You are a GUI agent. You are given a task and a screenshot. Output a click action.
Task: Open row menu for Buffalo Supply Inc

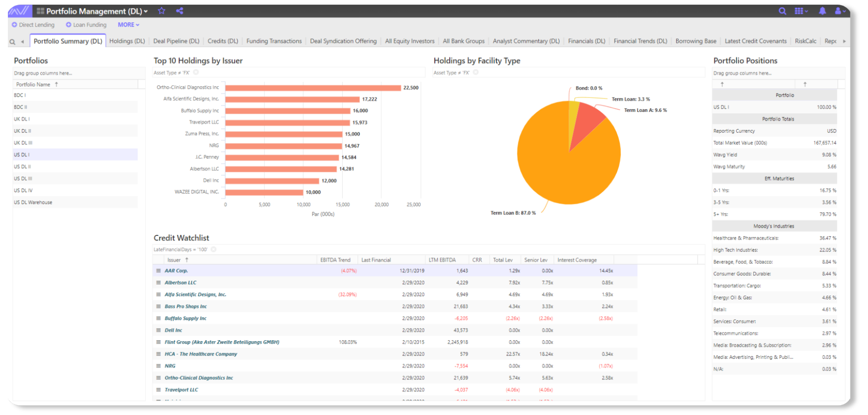point(158,318)
